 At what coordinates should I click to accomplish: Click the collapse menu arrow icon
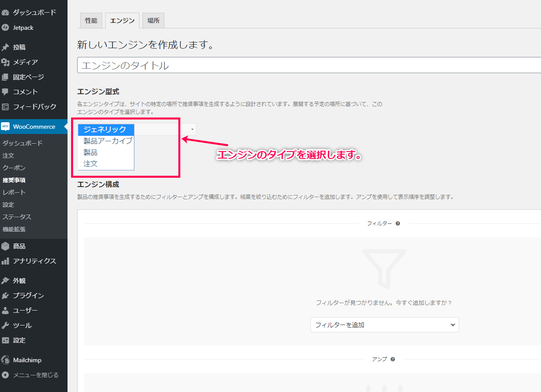[x=5, y=375]
